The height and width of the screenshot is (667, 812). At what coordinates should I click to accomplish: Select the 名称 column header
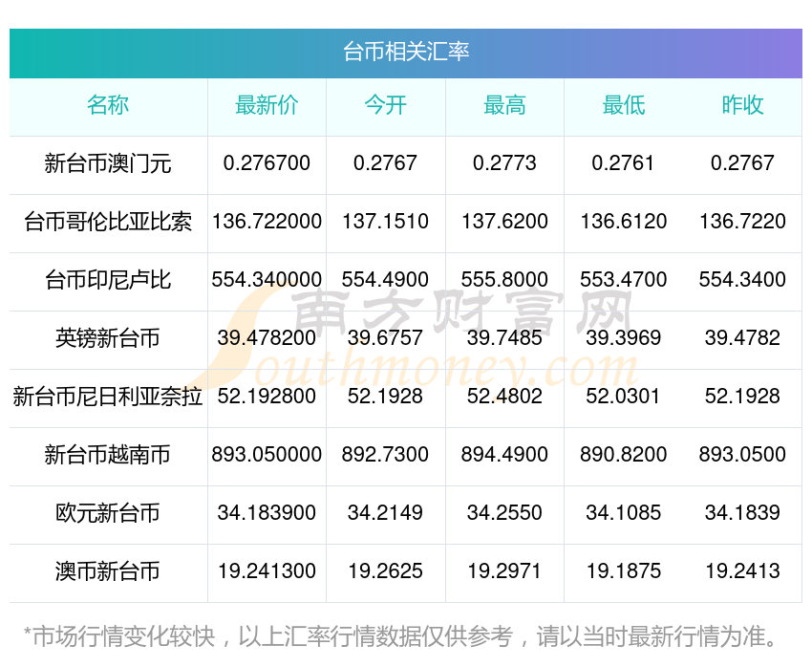(x=108, y=105)
